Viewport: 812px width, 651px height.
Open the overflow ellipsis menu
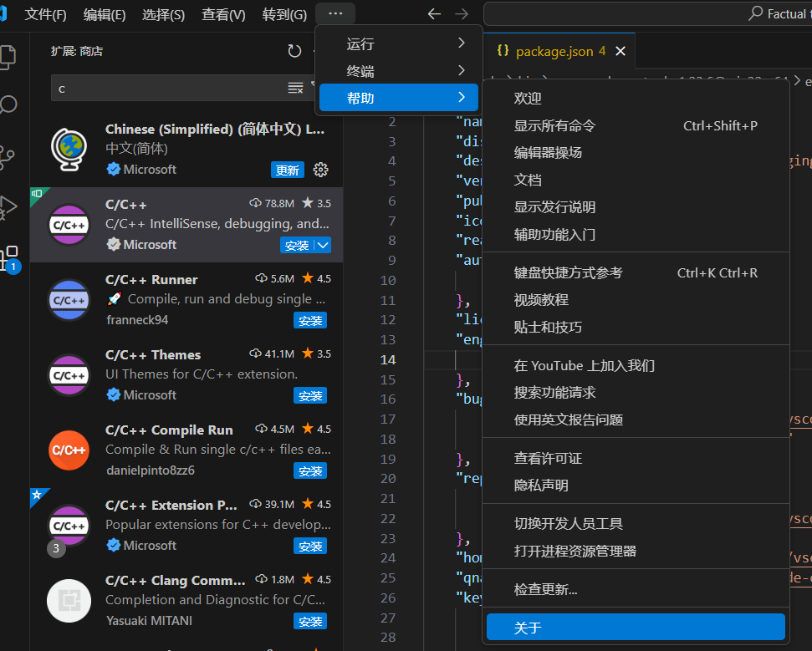[x=335, y=14]
